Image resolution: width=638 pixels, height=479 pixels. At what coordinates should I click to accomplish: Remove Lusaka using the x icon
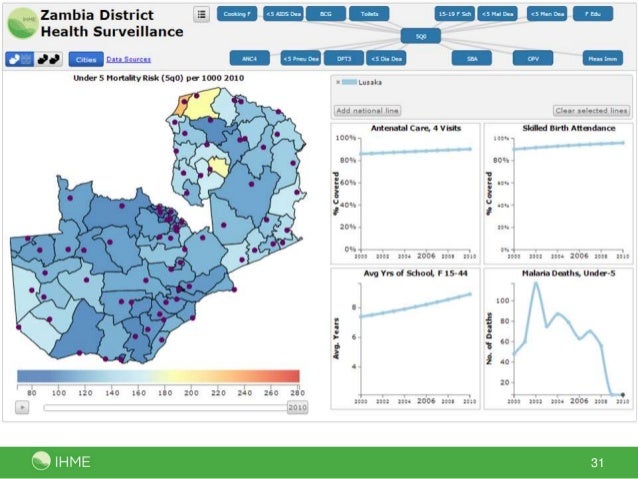pos(338,82)
